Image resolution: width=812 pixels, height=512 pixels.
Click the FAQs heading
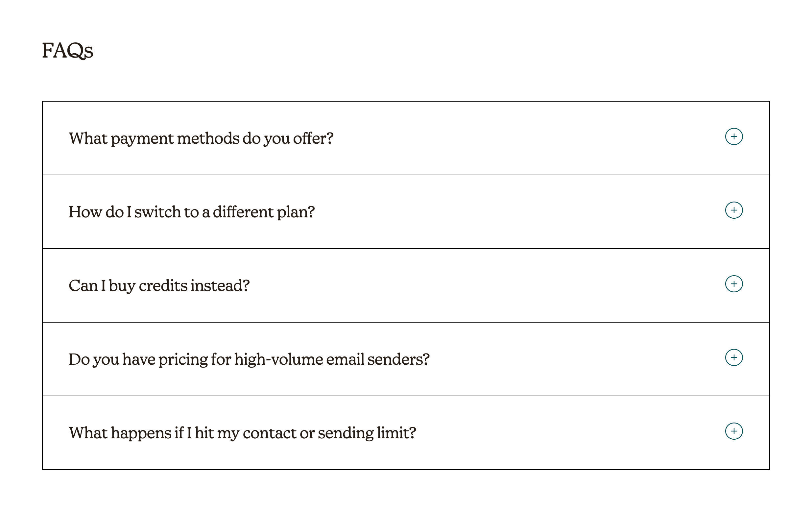coord(67,50)
